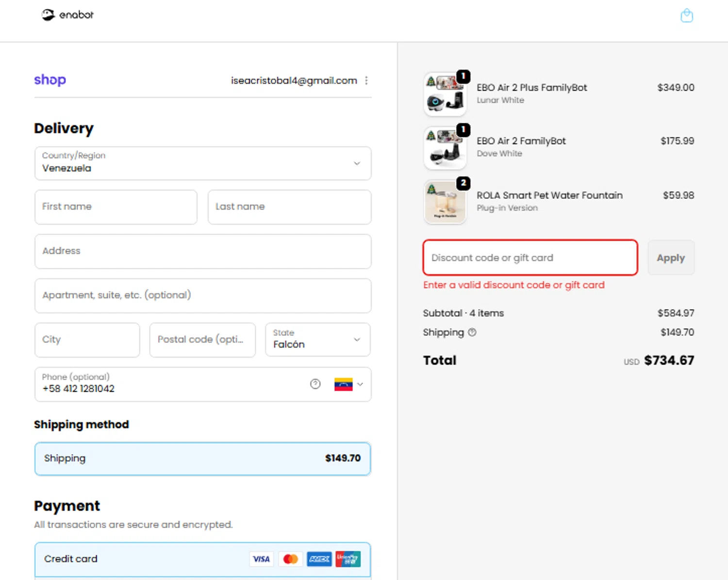Click the invalid discount code error message
Image resolution: width=728 pixels, height=580 pixels.
coord(514,285)
